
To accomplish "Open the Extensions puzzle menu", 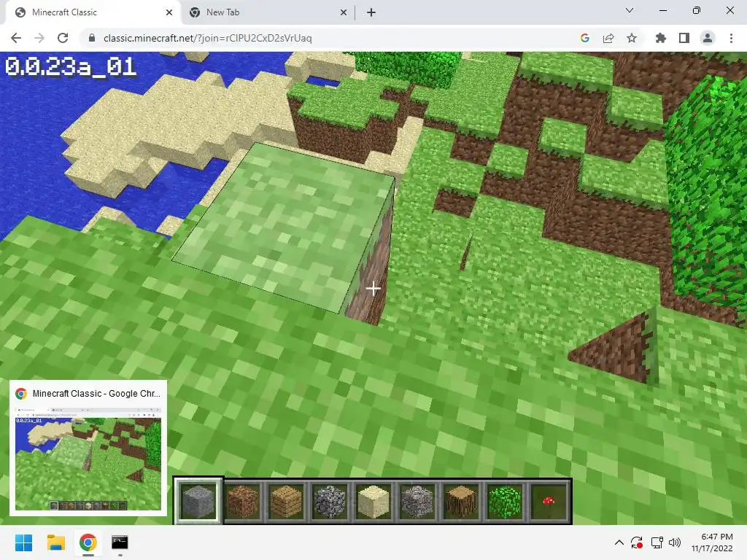I will (x=660, y=38).
